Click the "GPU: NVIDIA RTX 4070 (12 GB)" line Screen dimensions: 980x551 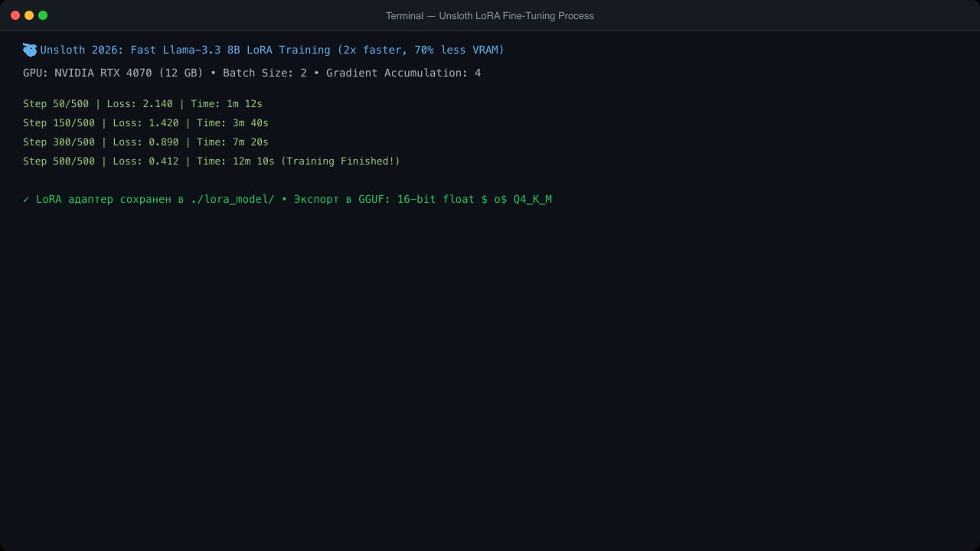tap(252, 73)
